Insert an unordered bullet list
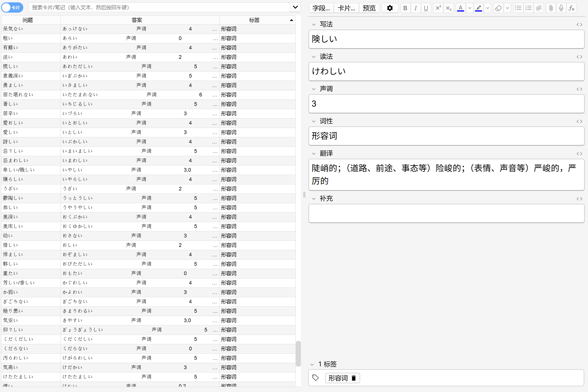The height and width of the screenshot is (392, 588). [x=518, y=8]
